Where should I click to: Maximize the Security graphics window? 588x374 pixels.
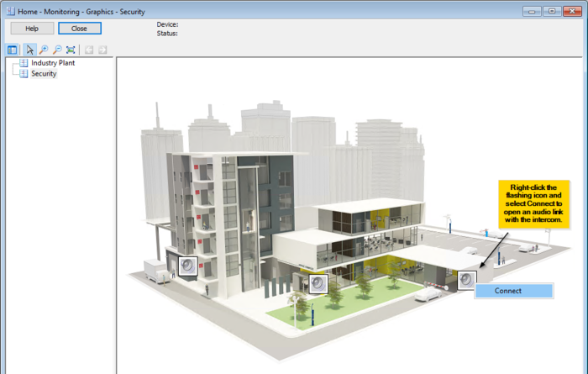(x=551, y=11)
